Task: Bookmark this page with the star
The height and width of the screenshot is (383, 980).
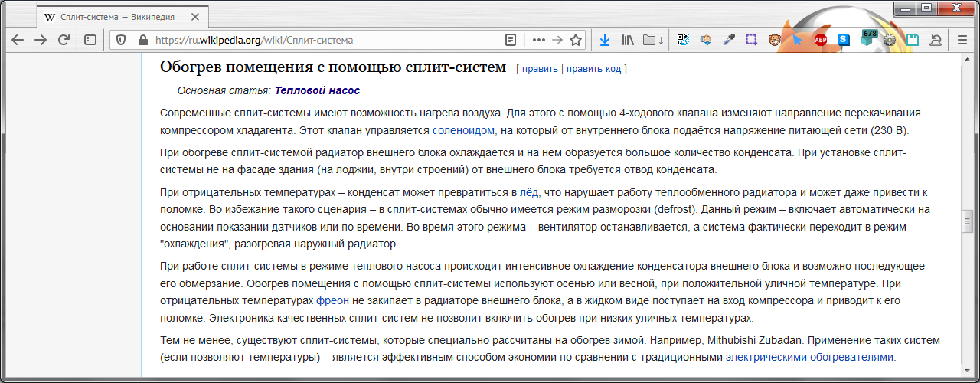Action: 576,40
